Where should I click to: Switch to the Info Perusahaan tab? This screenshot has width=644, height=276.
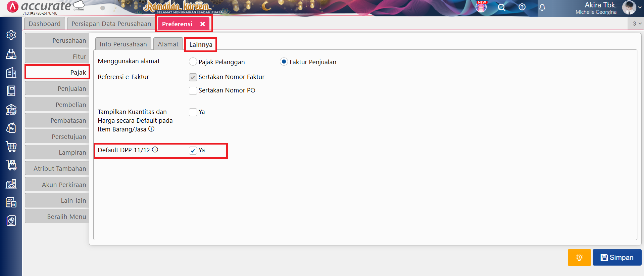pyautogui.click(x=123, y=44)
